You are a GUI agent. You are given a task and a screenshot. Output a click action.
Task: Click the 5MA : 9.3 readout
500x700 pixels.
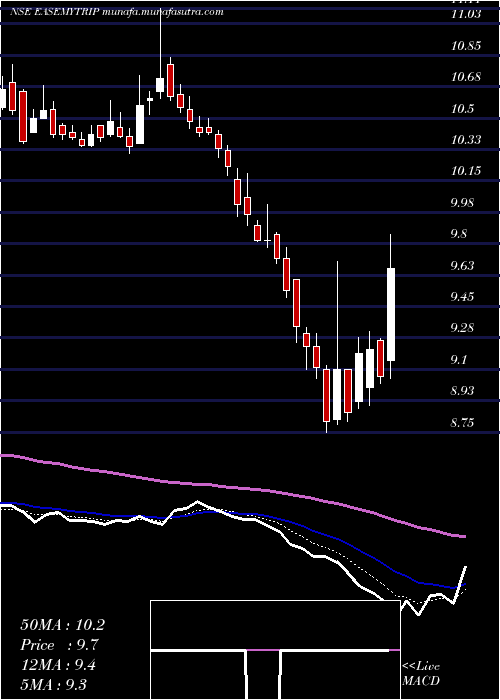53,685
